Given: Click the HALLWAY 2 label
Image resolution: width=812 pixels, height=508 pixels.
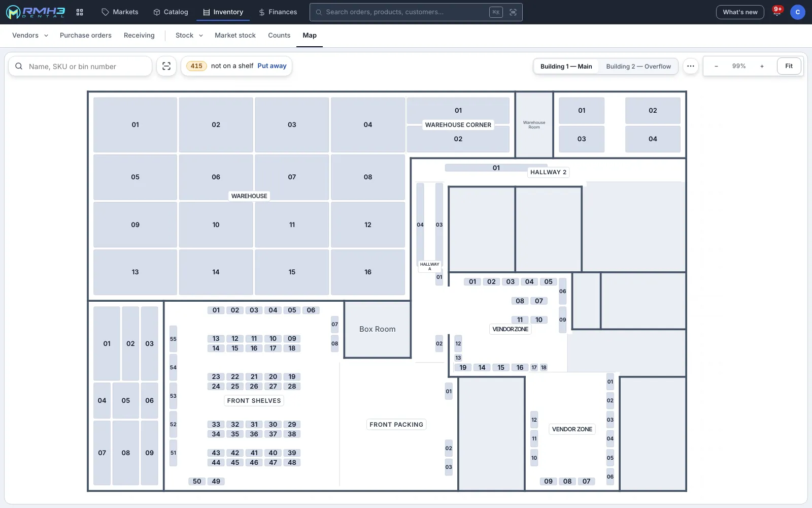Looking at the screenshot, I should tap(548, 172).
